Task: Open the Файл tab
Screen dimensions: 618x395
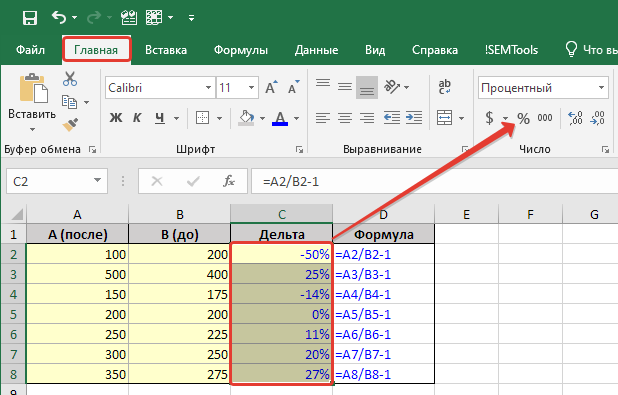Action: (30, 50)
